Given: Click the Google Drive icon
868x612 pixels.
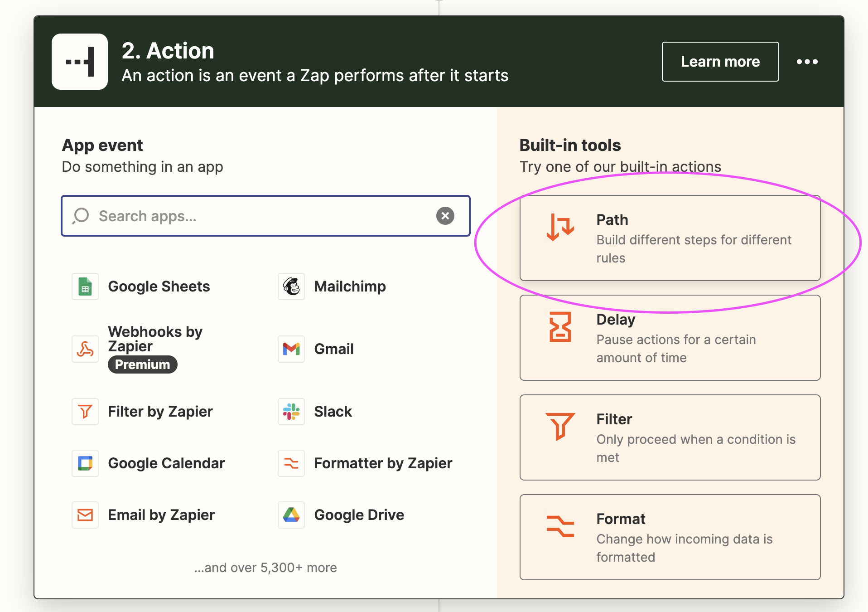Looking at the screenshot, I should click(291, 515).
